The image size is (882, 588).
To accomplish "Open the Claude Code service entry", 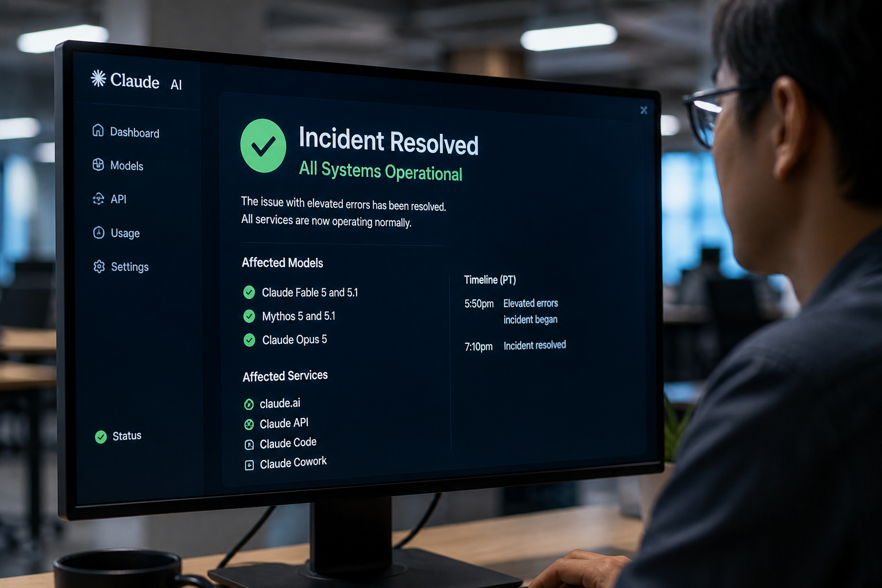I will click(281, 443).
